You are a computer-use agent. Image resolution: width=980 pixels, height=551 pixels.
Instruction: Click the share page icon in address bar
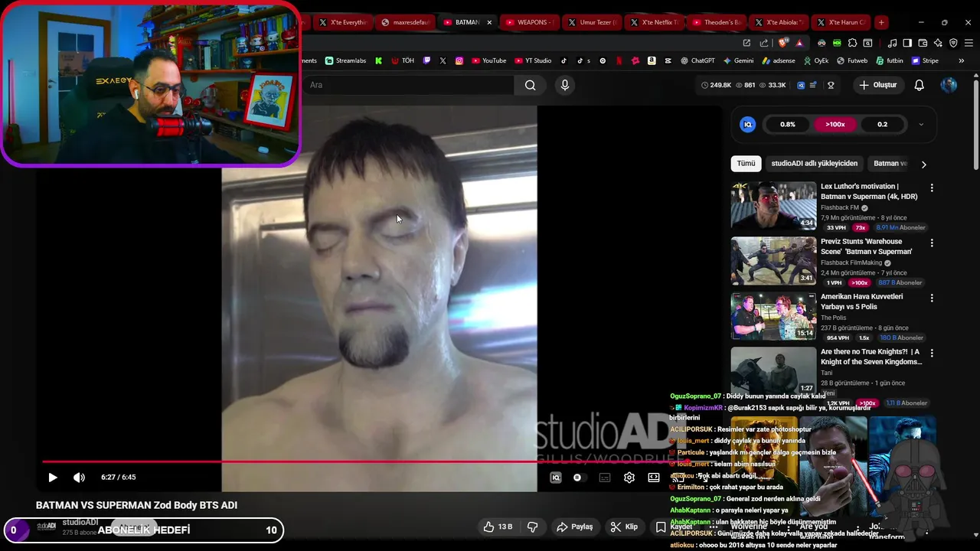pos(764,43)
